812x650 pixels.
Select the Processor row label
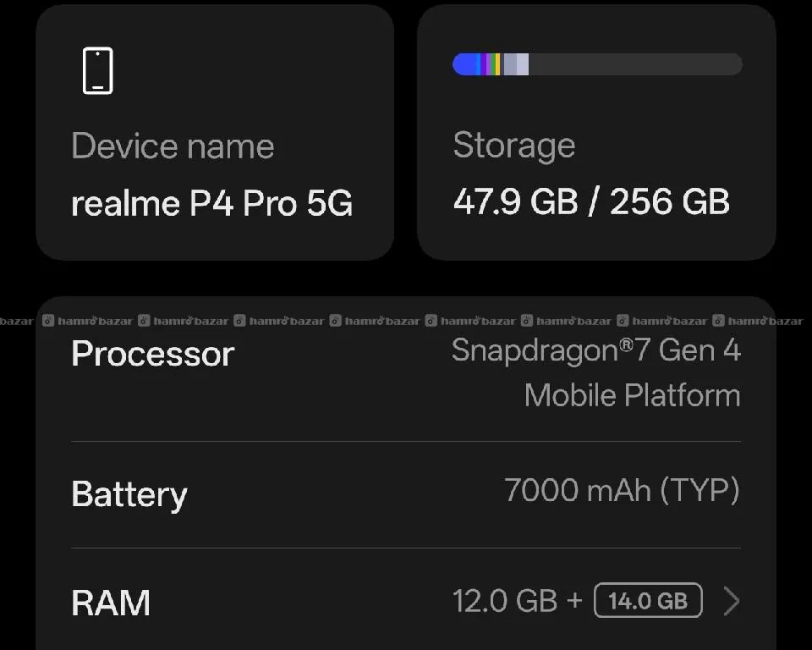pos(152,354)
